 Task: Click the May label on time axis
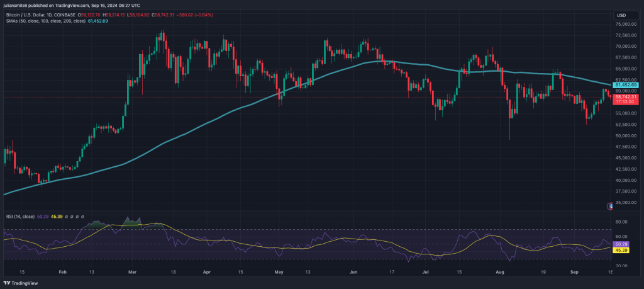point(279,272)
